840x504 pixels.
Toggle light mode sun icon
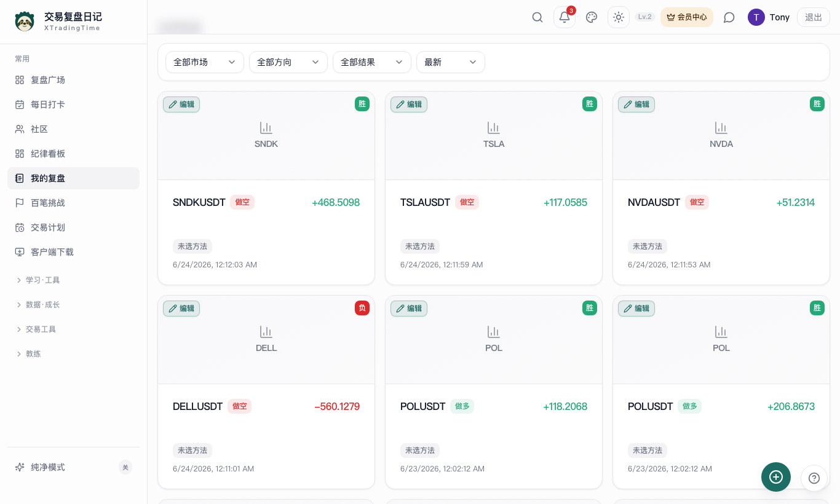(x=619, y=17)
